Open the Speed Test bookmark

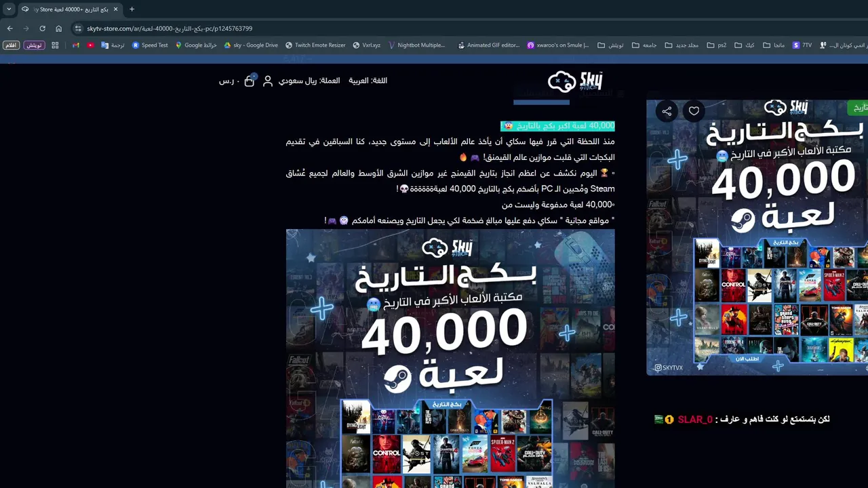coord(150,45)
